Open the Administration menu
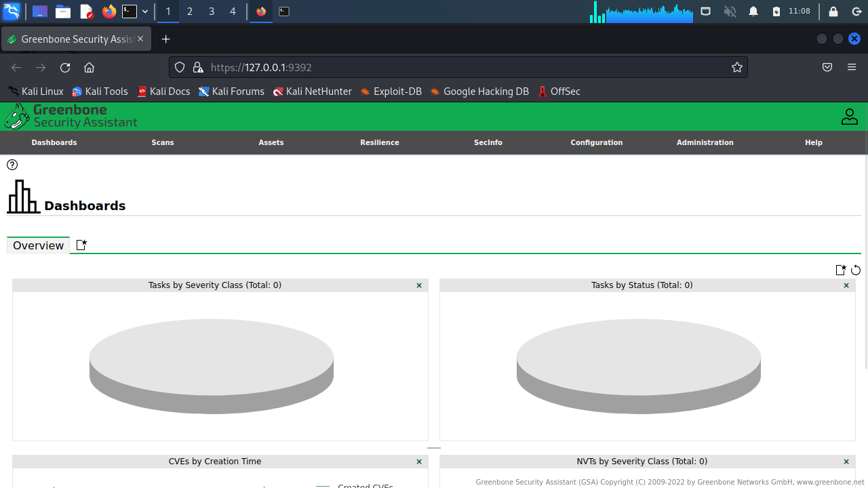Screen dimensions: 868x488 tap(705, 142)
